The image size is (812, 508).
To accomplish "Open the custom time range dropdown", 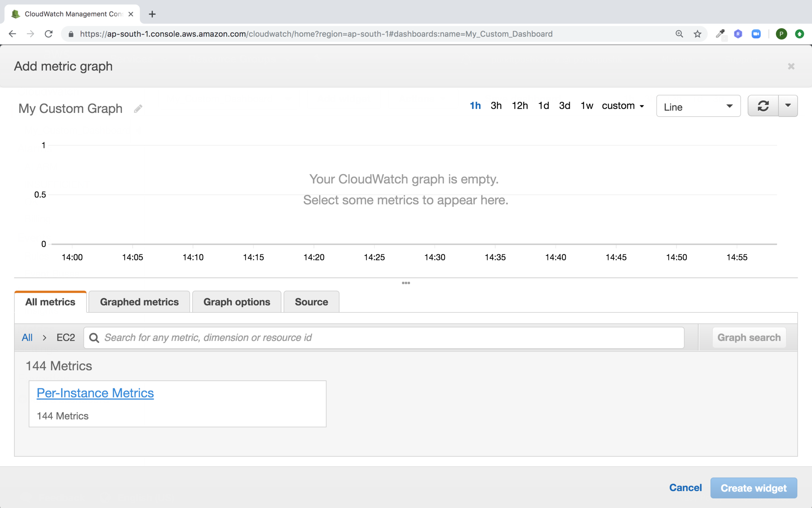I will (x=623, y=106).
